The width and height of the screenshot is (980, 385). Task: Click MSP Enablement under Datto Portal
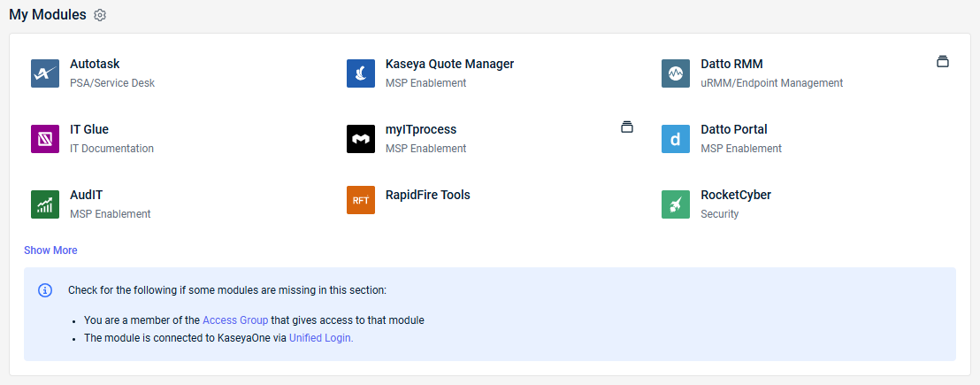(741, 149)
